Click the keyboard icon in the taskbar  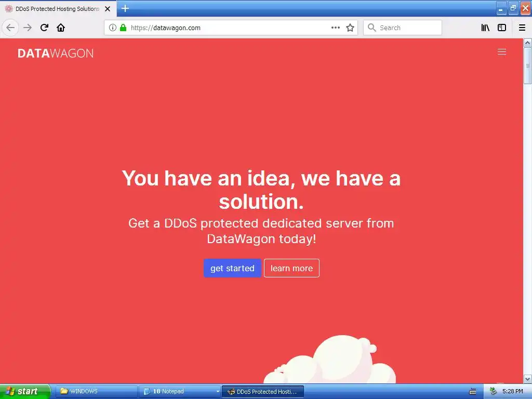click(473, 392)
